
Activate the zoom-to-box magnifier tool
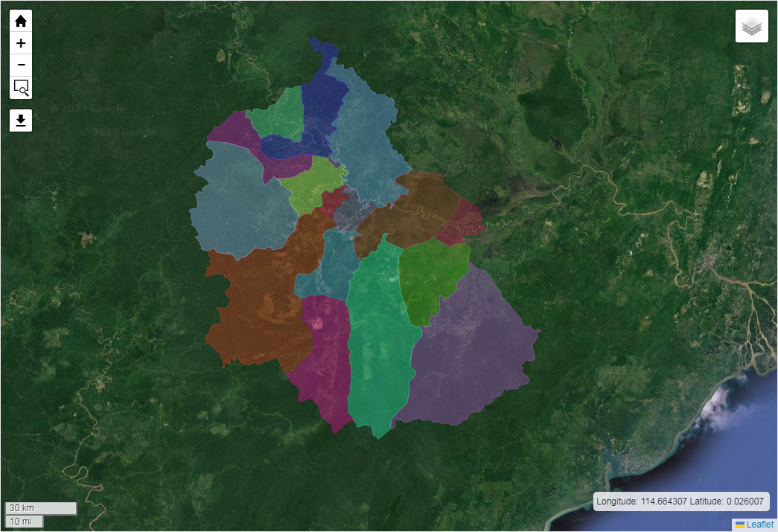21,88
